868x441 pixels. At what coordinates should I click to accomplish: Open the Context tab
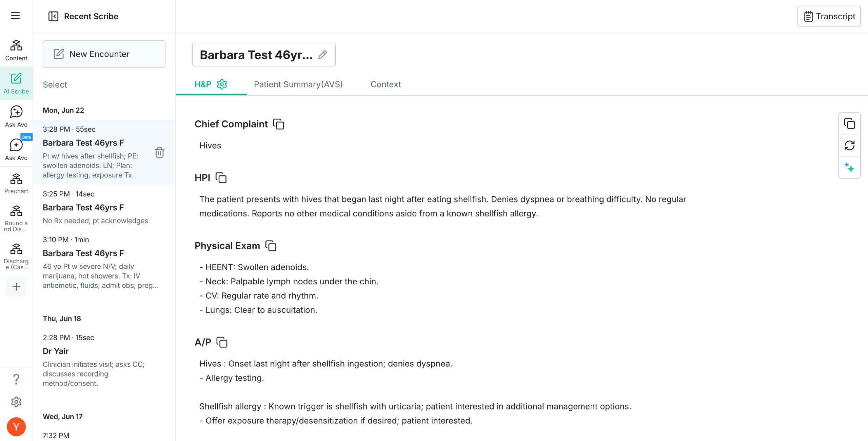386,84
